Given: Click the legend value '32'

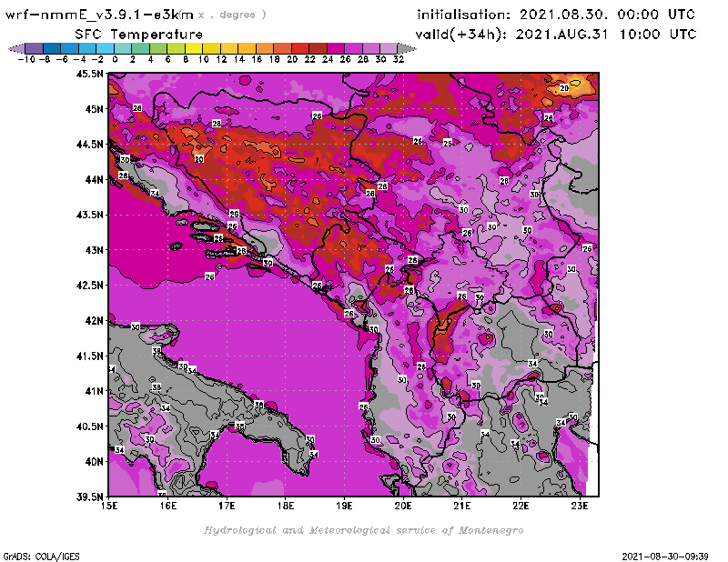Looking at the screenshot, I should point(399,59).
